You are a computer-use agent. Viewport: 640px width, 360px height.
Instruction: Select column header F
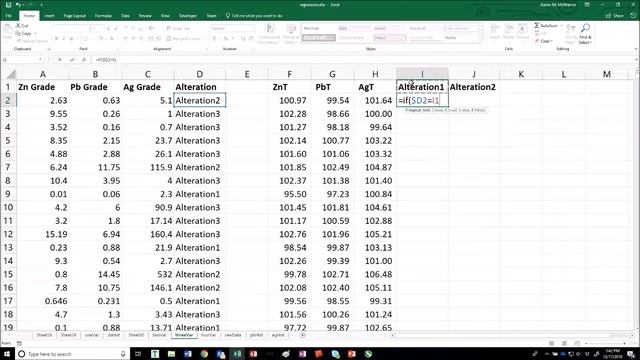289,74
